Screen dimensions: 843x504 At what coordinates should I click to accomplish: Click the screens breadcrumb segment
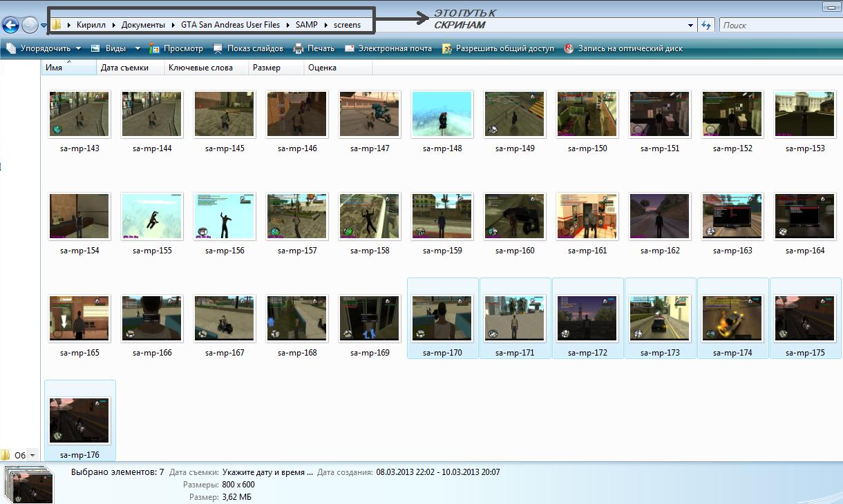pyautogui.click(x=347, y=25)
